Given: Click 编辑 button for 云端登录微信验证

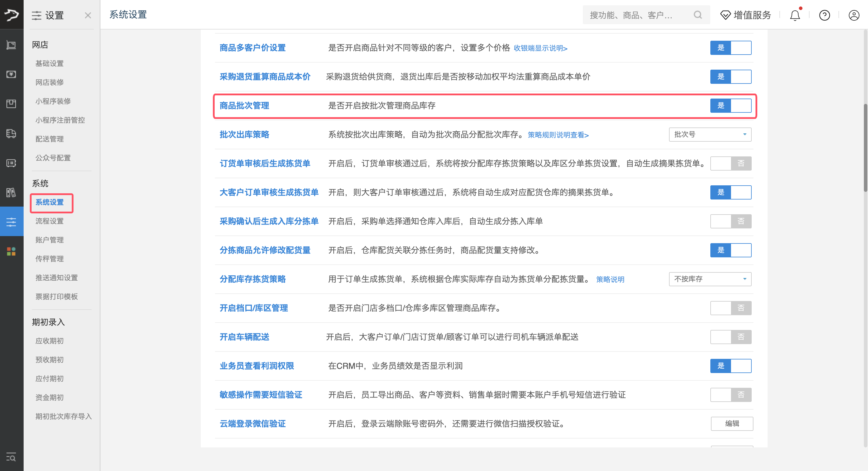Looking at the screenshot, I should click(x=732, y=423).
